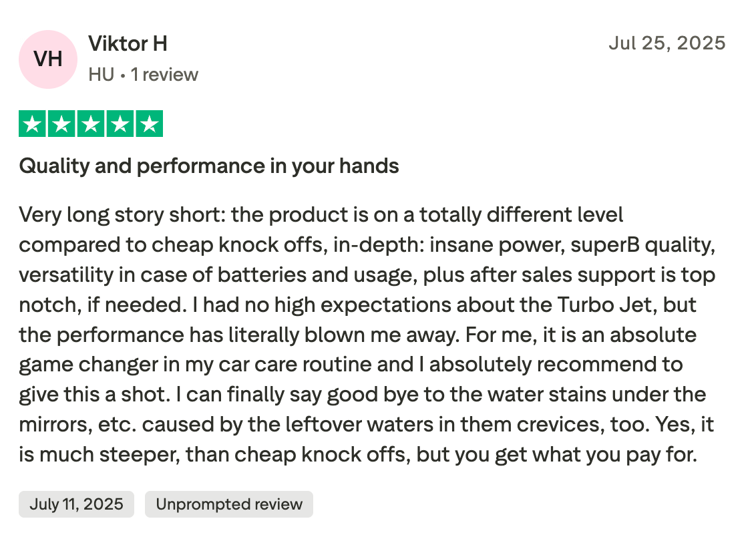Click the "Unprompted review" label tag
Viewport: 756px width, 541px height.
[x=229, y=504]
